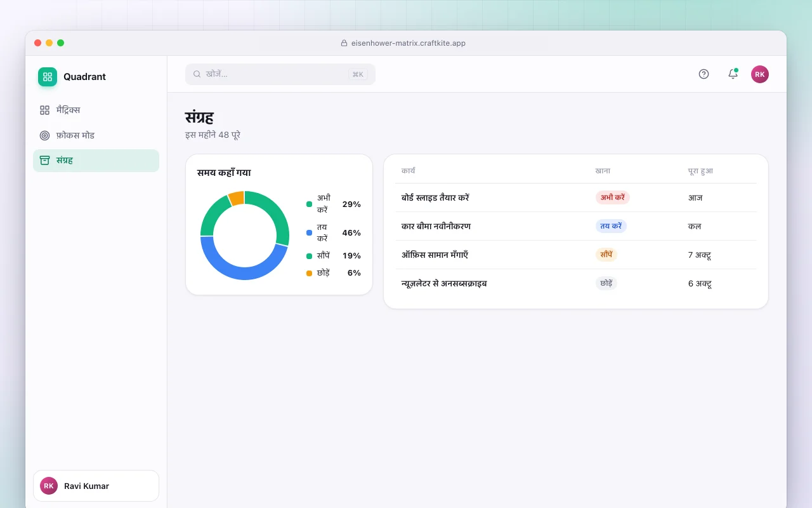Open notifications bell icon
This screenshot has width=812, height=508.
(x=733, y=74)
